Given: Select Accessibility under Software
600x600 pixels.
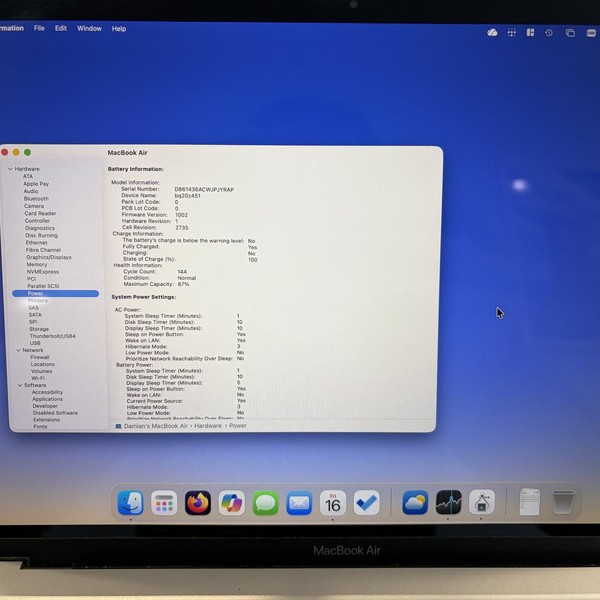Looking at the screenshot, I should [47, 392].
